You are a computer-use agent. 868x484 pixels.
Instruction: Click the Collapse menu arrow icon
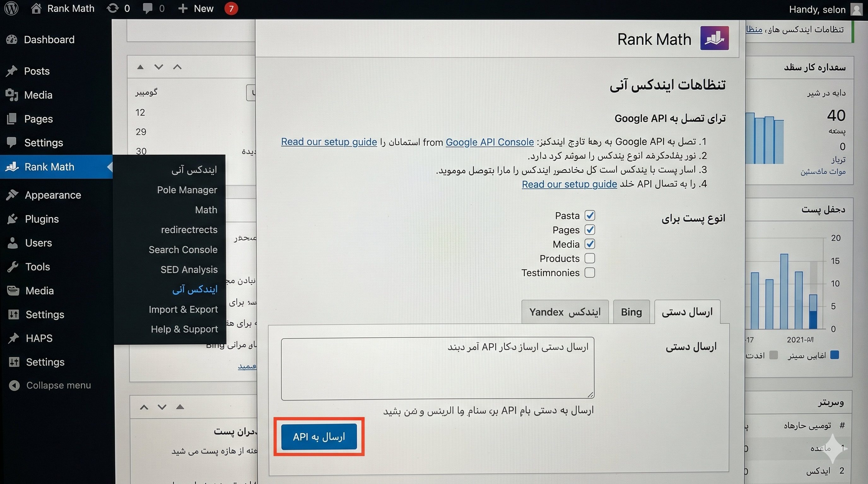click(14, 385)
